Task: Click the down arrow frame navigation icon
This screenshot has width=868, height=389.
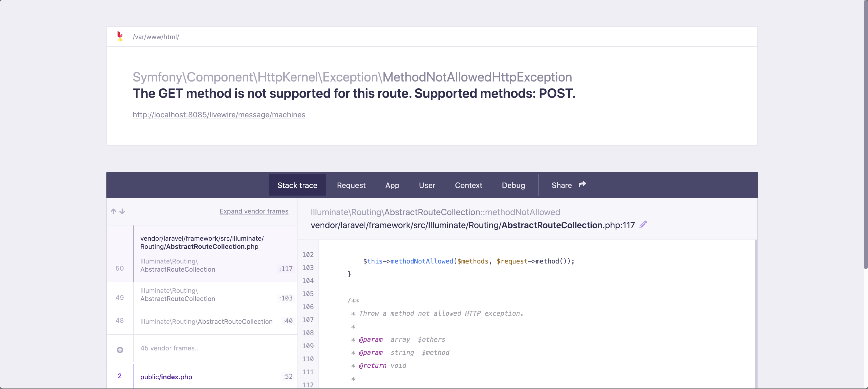Action: tap(122, 212)
